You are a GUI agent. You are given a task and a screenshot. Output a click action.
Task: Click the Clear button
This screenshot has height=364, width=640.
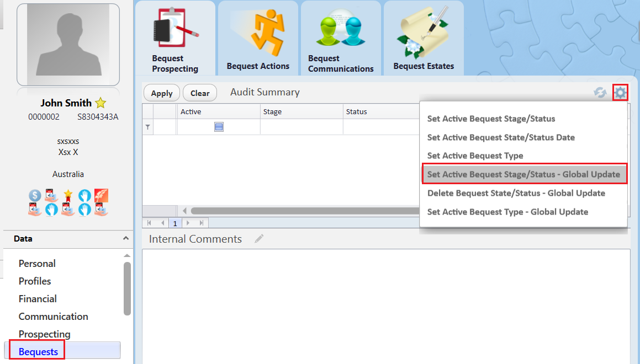[x=200, y=93]
